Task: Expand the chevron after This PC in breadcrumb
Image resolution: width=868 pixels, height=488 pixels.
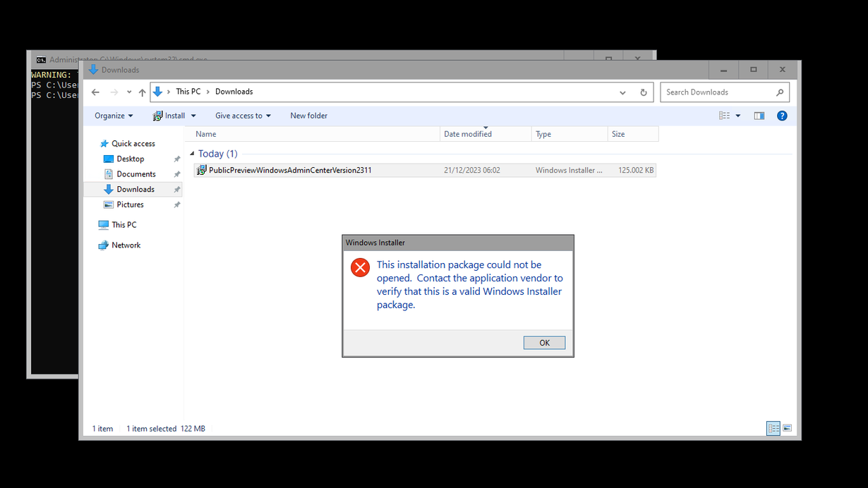Action: pos(208,92)
